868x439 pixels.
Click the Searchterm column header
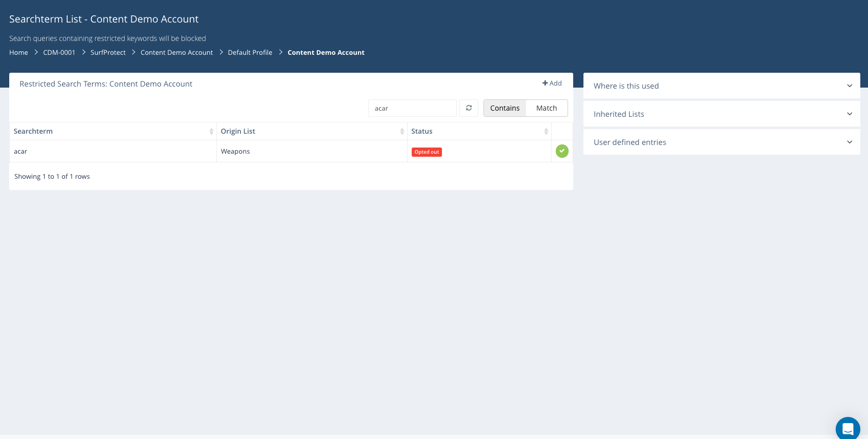[33, 132]
